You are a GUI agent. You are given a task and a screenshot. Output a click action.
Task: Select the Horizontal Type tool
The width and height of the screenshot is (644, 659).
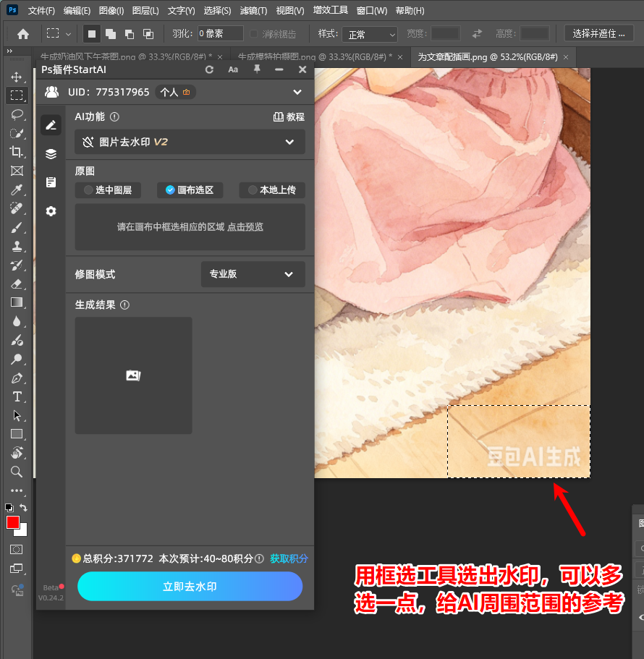pyautogui.click(x=17, y=396)
